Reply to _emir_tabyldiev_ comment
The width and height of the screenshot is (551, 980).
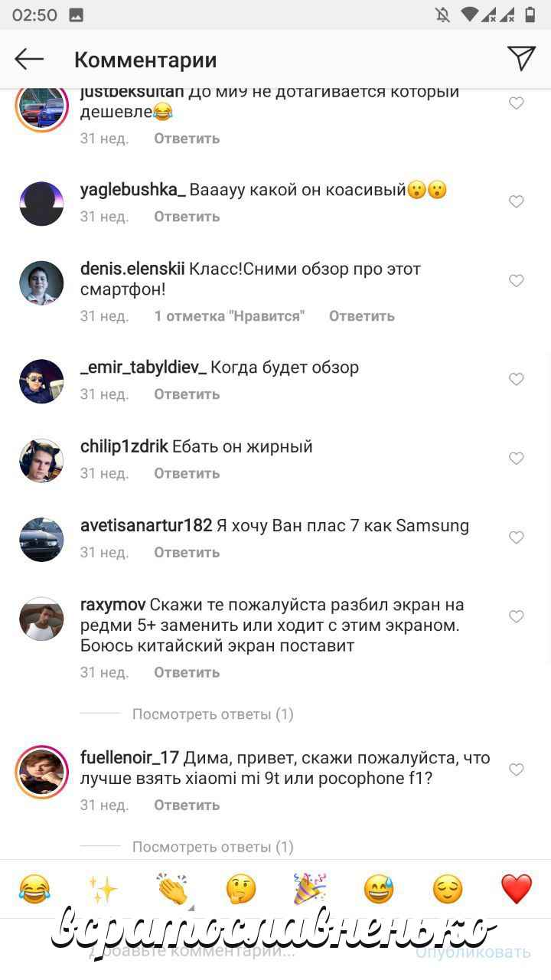pyautogui.click(x=187, y=394)
